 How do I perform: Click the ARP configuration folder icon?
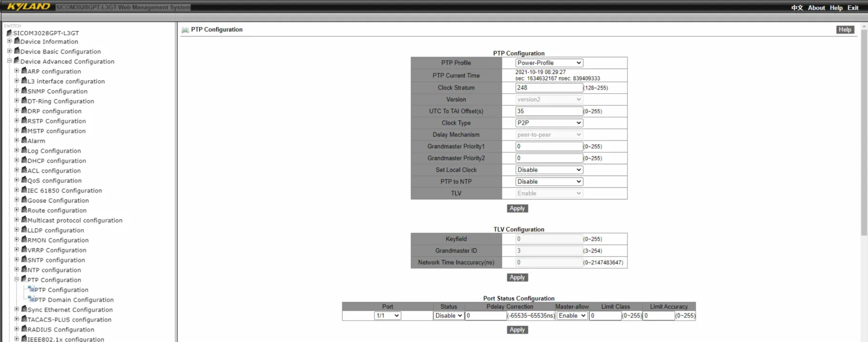point(24,71)
